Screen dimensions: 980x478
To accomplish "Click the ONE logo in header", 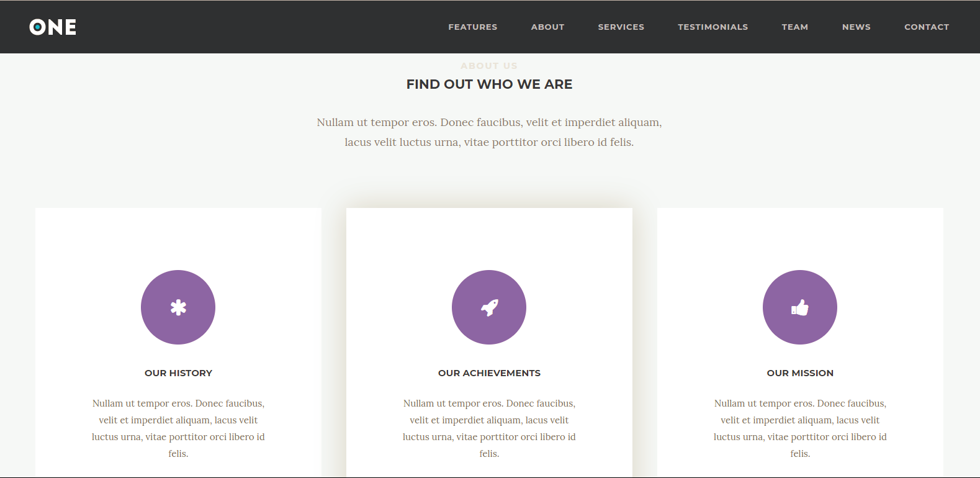I will [53, 27].
